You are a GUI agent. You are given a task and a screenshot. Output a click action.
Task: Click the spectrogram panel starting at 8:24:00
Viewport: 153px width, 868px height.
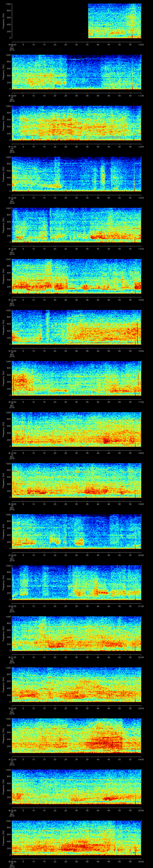click(77, 786)
